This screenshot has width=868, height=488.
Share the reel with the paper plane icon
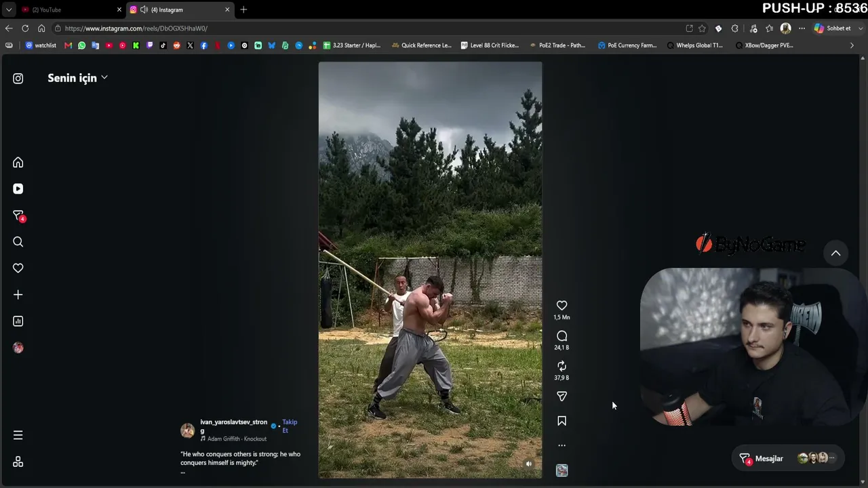pos(561,396)
